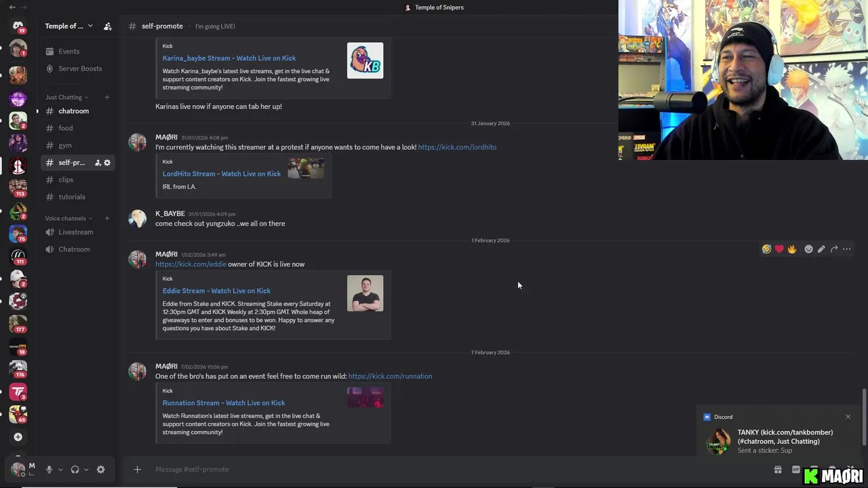868x488 pixels.
Task: Toggle headphone deafen
Action: (x=75, y=469)
